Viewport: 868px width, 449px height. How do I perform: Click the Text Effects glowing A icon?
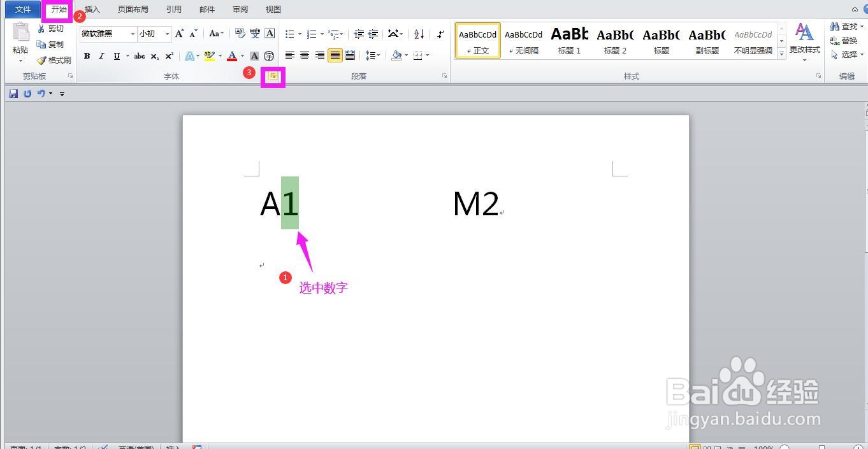[x=190, y=56]
